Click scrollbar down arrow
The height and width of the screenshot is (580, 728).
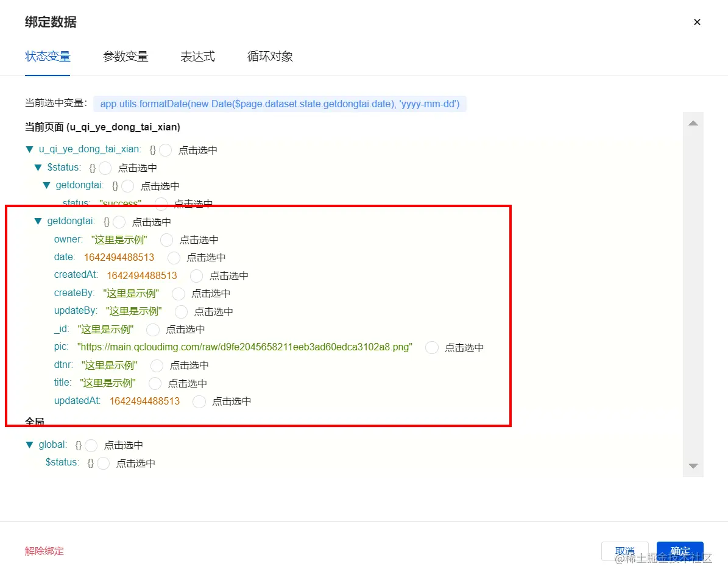(x=693, y=465)
